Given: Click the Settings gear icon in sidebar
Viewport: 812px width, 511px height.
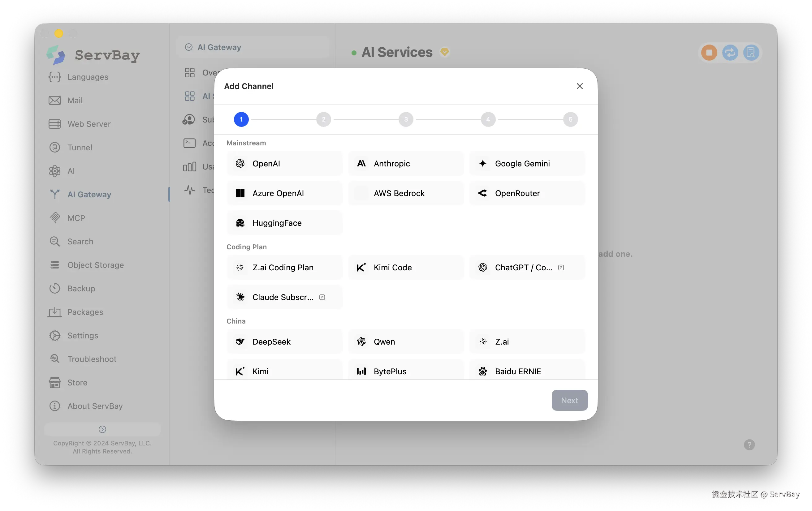Looking at the screenshot, I should tap(55, 335).
